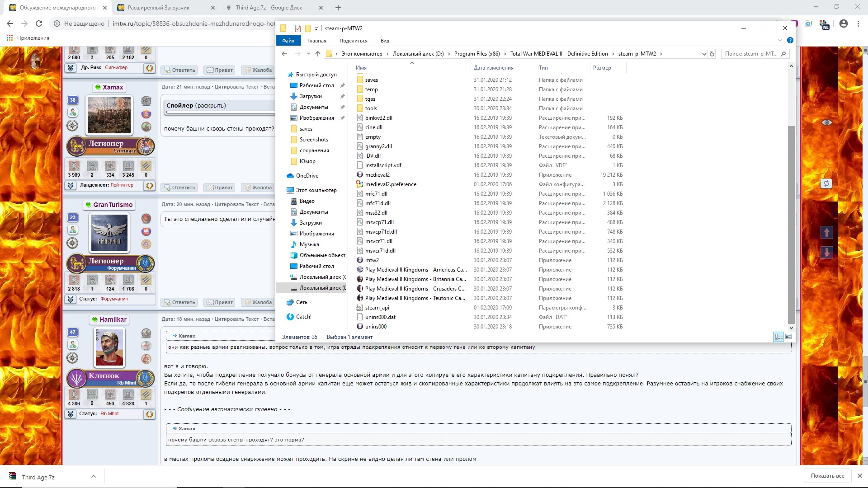Screen dimensions: 868x488
Task: Open address bar history dropdown in Explorer
Action: pyautogui.click(x=704, y=54)
